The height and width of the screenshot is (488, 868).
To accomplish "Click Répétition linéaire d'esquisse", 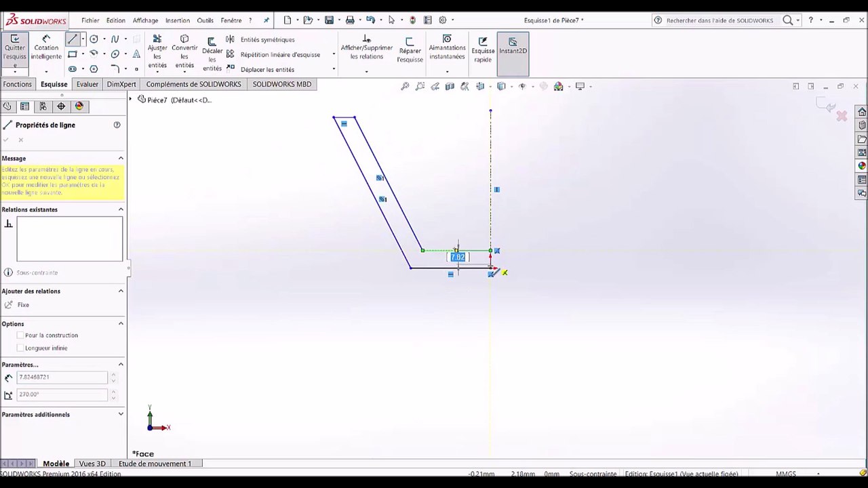I will pyautogui.click(x=273, y=54).
